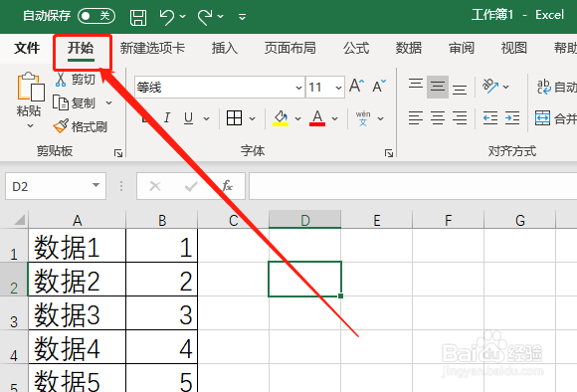Open the Redo history dropdown

tap(221, 17)
